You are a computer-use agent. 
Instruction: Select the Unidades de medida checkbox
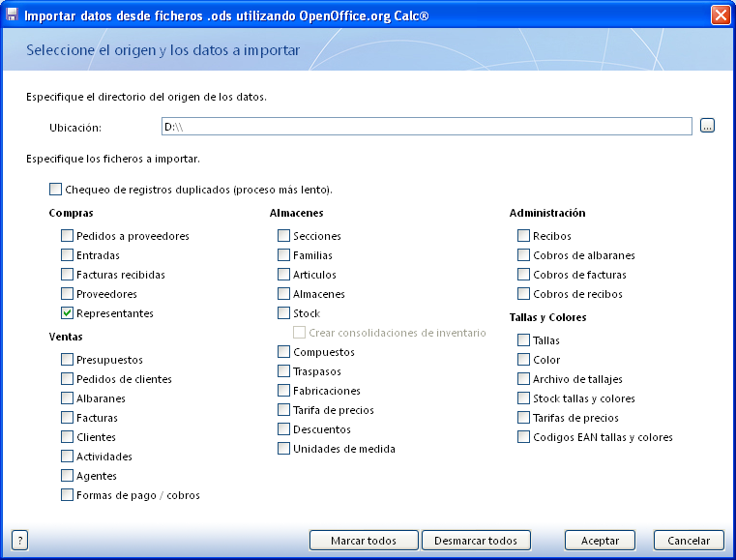pos(283,449)
